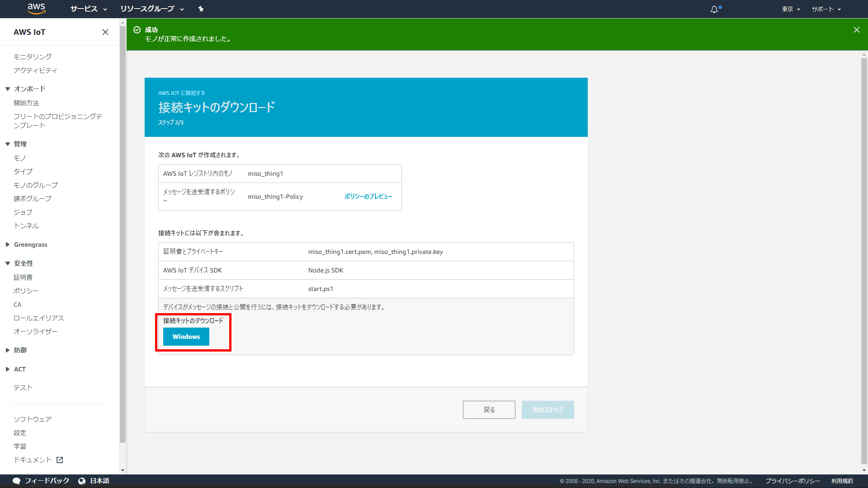Screen dimensions: 868x488
Task: Click the cert.pem and private.key filenames
Action: pyautogui.click(x=376, y=252)
